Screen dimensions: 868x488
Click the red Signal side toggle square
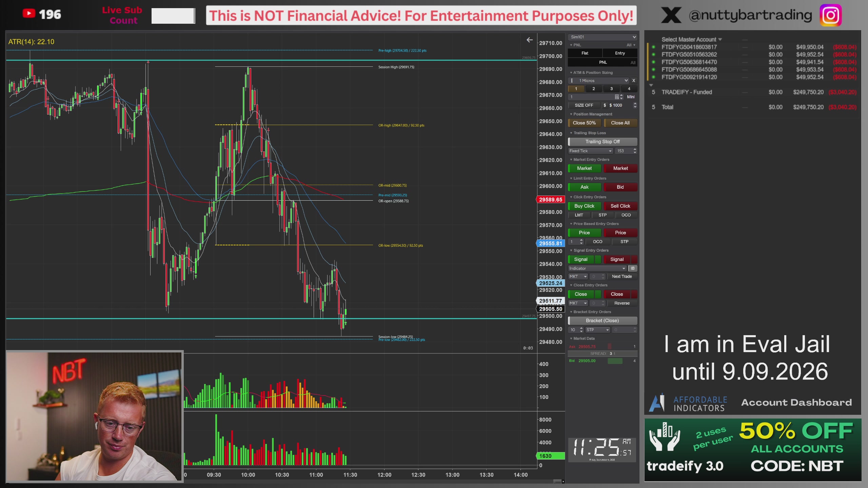[x=634, y=260]
